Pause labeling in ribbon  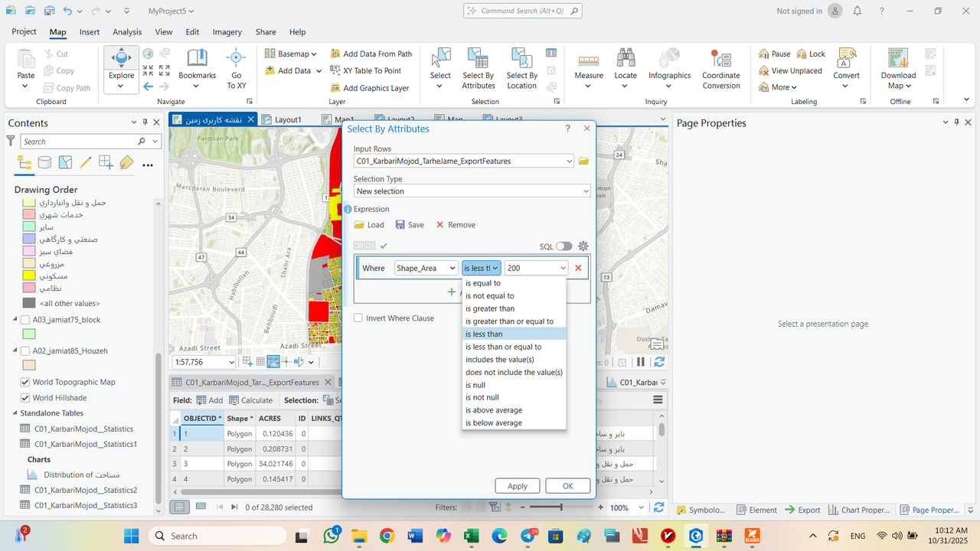(x=775, y=54)
